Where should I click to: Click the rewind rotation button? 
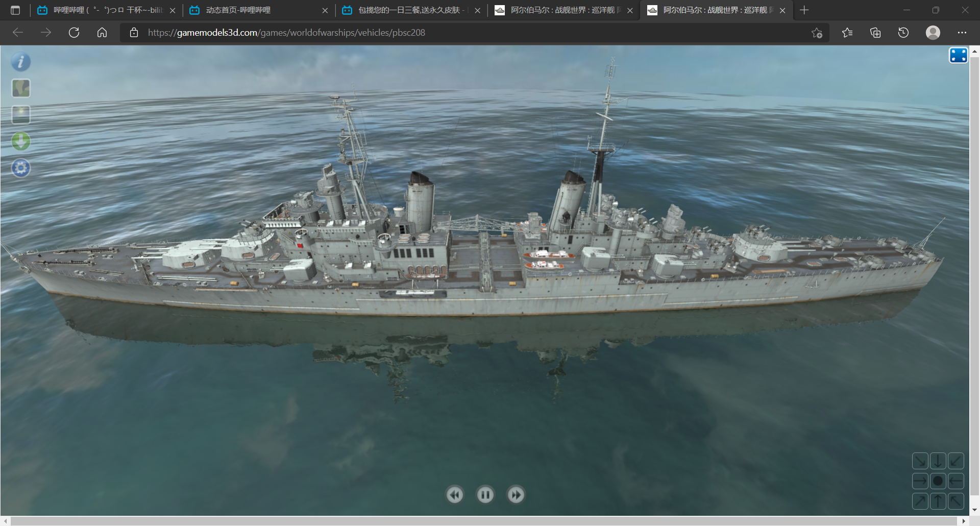tap(455, 495)
